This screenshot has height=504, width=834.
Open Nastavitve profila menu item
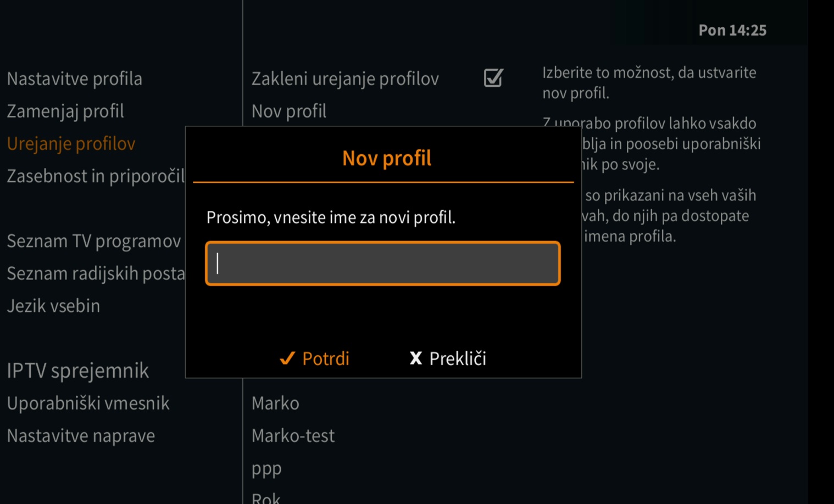75,79
